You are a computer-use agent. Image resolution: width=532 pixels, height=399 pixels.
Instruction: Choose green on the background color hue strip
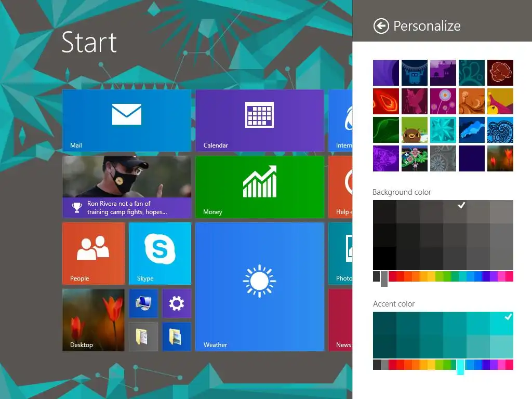click(447, 276)
